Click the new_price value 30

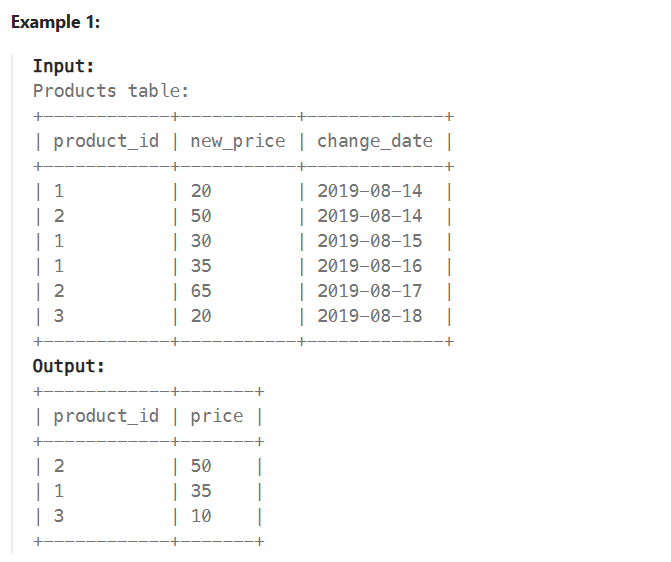pos(201,241)
